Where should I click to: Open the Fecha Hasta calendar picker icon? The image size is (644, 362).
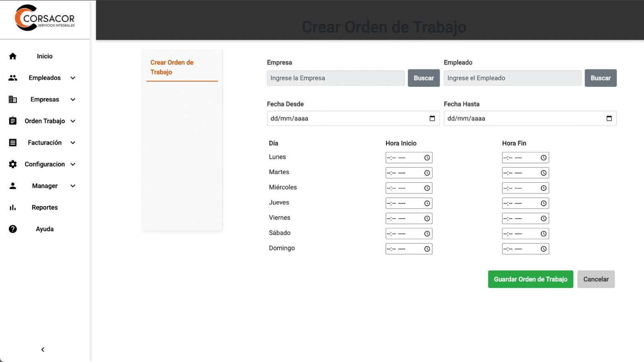point(609,119)
